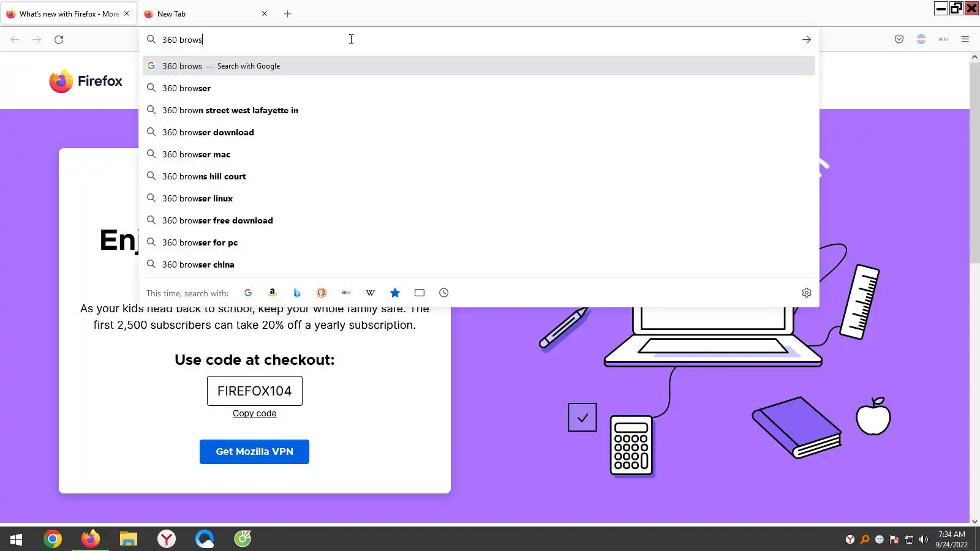Viewport: 980px width, 551px height.
Task: Open the green circular taskbar app
Action: coord(243,539)
